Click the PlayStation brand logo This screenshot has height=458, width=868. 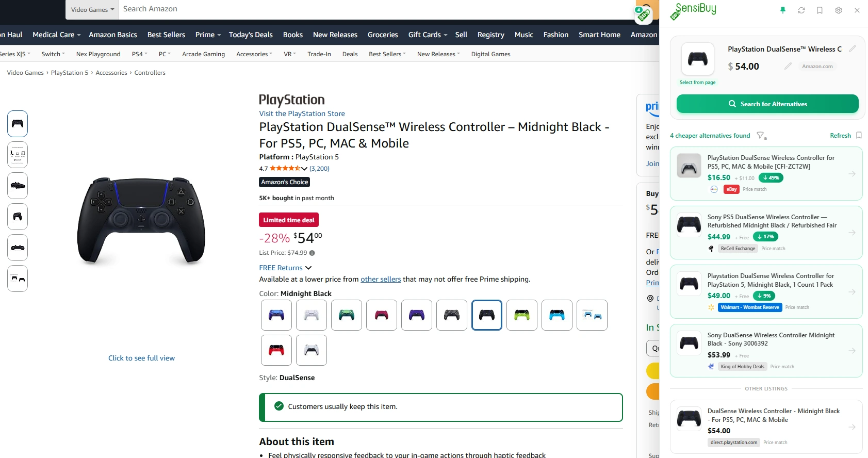292,100
